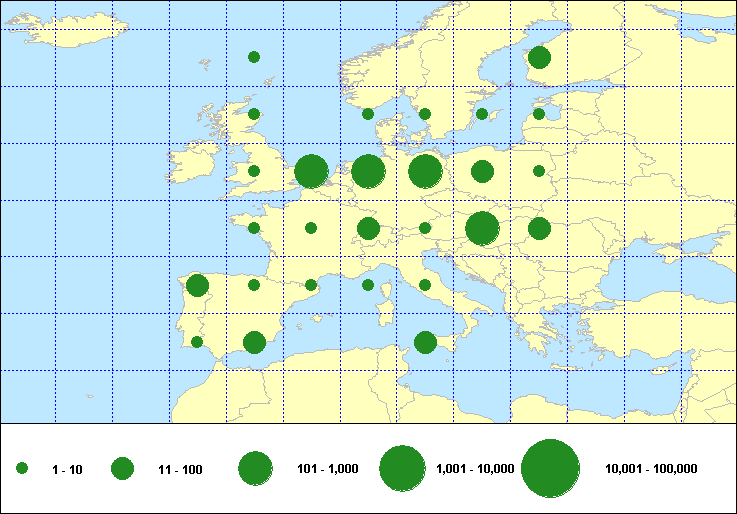Viewport: 737px width, 514px height.
Task: Click the medium circle over Sicily
Action: point(425,342)
